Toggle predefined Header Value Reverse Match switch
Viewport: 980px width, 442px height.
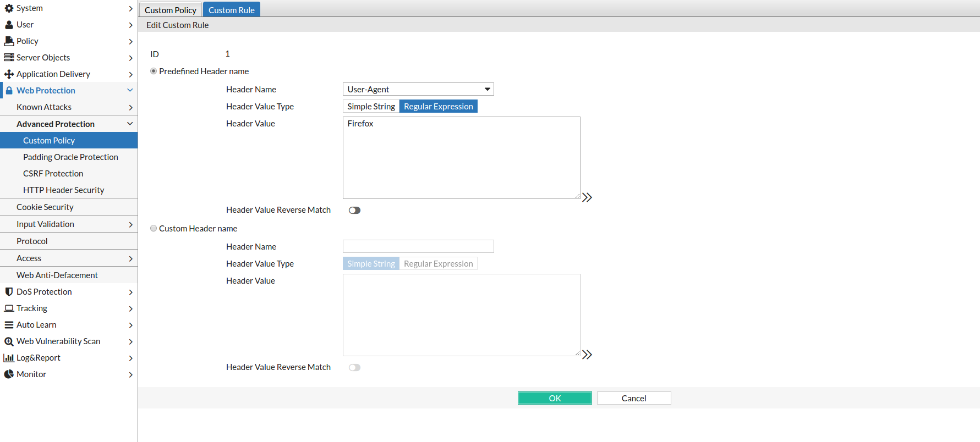tap(354, 211)
